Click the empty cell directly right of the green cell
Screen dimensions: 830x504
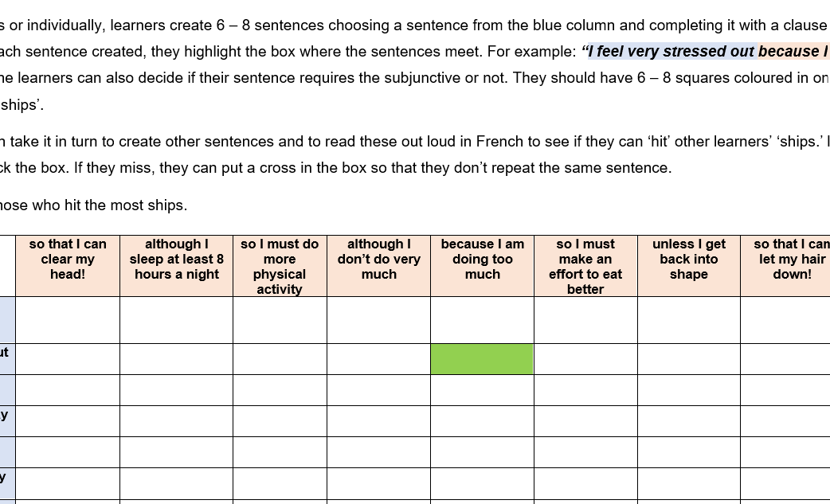click(x=585, y=359)
